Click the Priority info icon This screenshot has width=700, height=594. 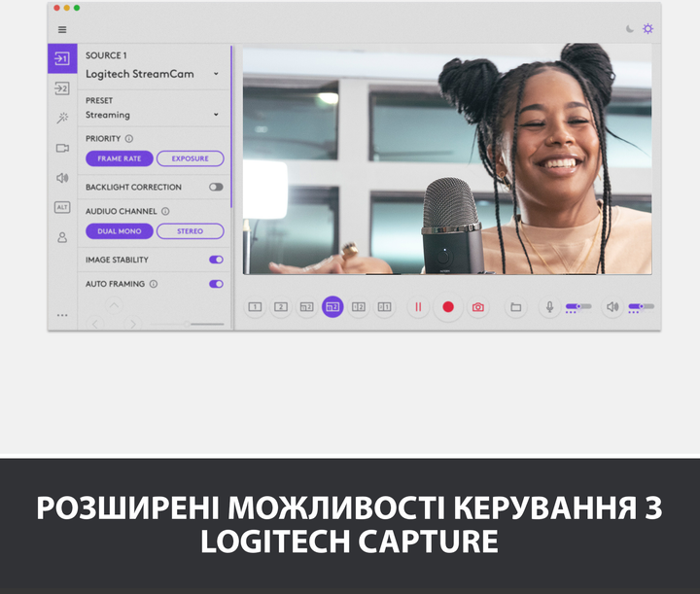(129, 138)
